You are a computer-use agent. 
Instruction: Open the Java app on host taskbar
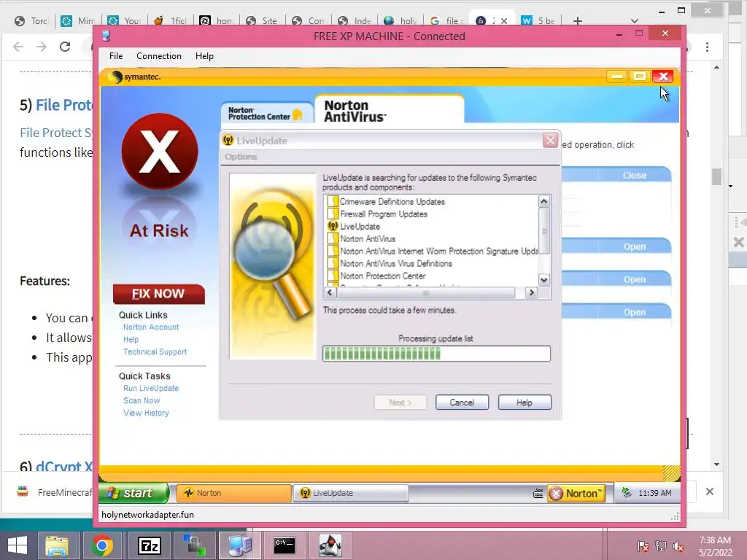click(x=330, y=545)
